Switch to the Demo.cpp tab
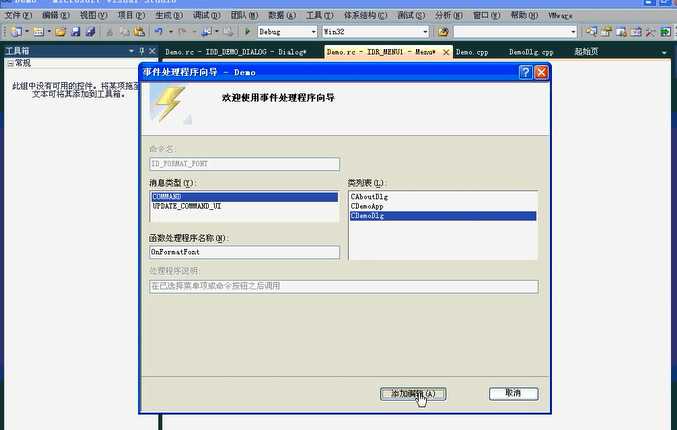 472,52
